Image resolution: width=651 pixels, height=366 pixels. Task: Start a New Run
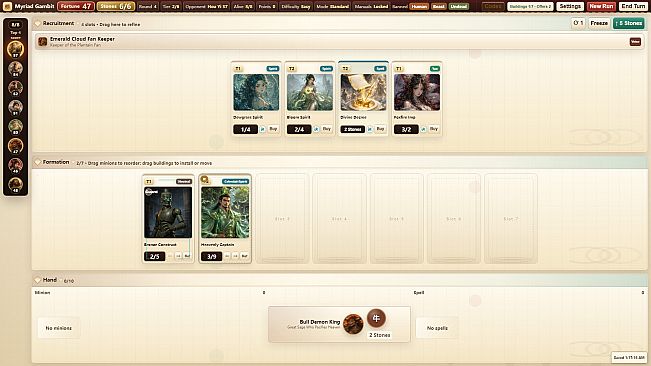[x=601, y=6]
